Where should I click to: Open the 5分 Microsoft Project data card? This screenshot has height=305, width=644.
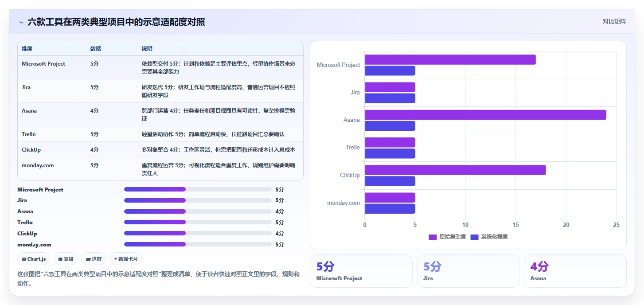tap(361, 271)
